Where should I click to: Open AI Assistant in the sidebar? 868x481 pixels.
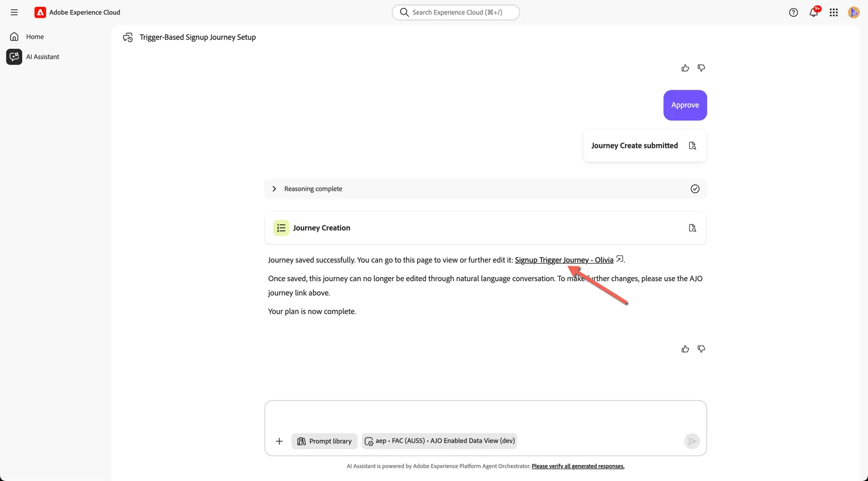43,57
